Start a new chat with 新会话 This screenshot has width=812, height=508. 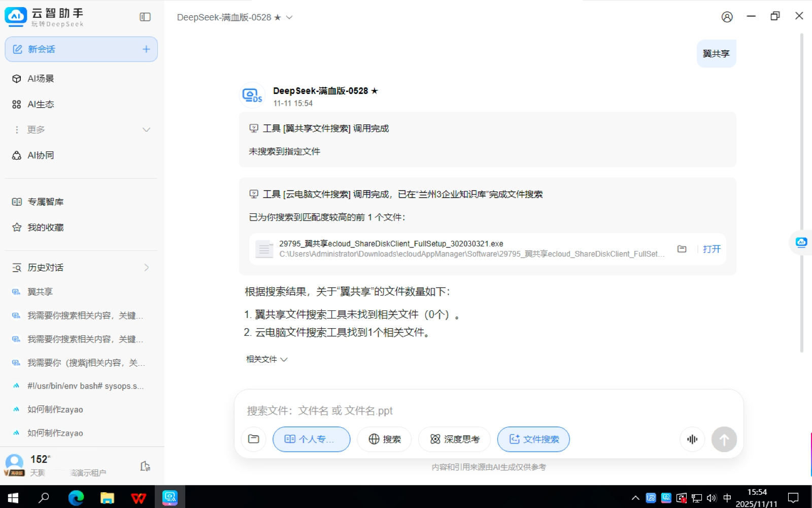(81, 49)
